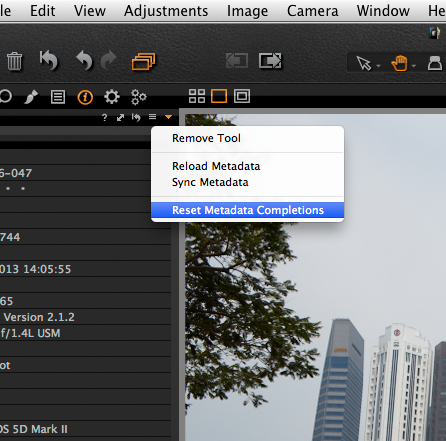Click the Version 2.1.2 metadata value

pyautogui.click(x=39, y=317)
